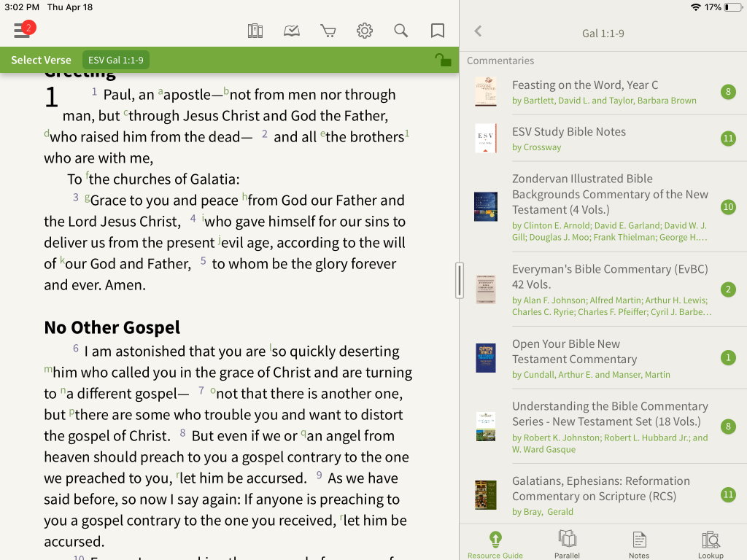
Task: Tap the Open Your Bible cover thumbnail
Action: [485, 357]
